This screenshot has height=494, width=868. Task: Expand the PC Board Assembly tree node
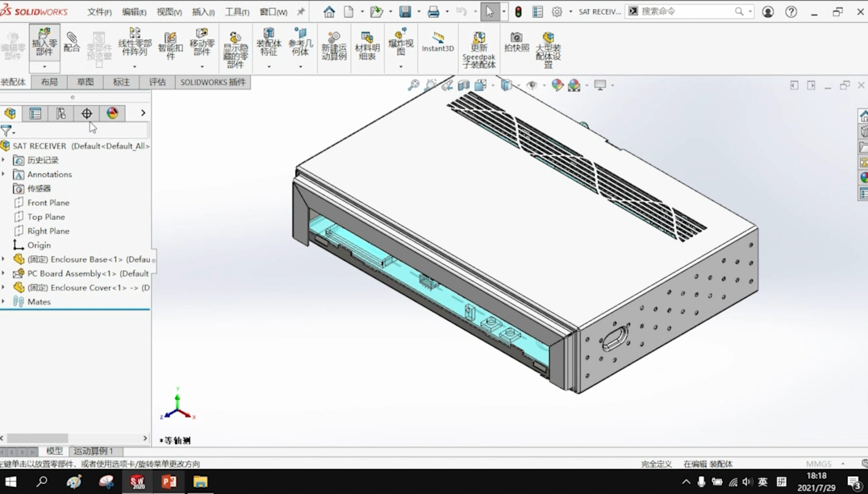(3, 273)
